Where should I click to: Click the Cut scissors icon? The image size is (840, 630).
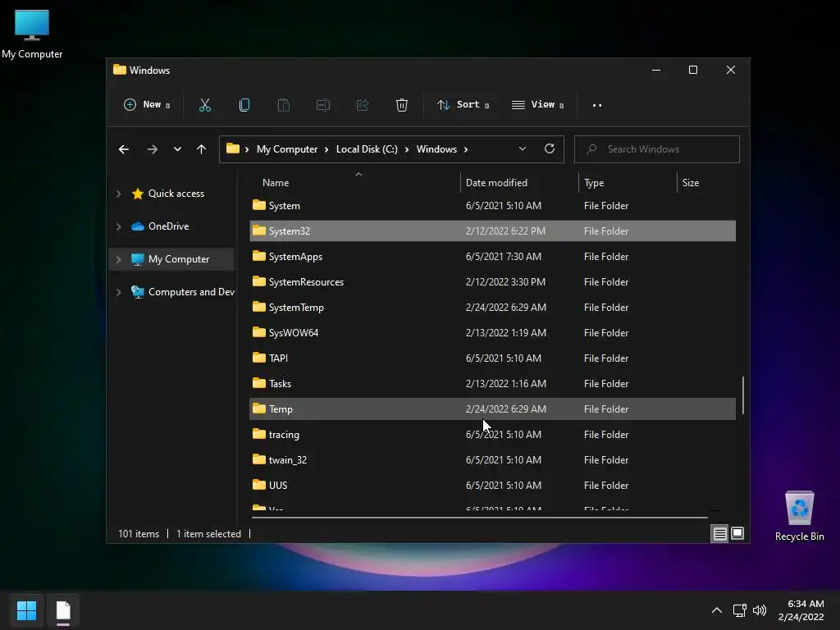204,105
